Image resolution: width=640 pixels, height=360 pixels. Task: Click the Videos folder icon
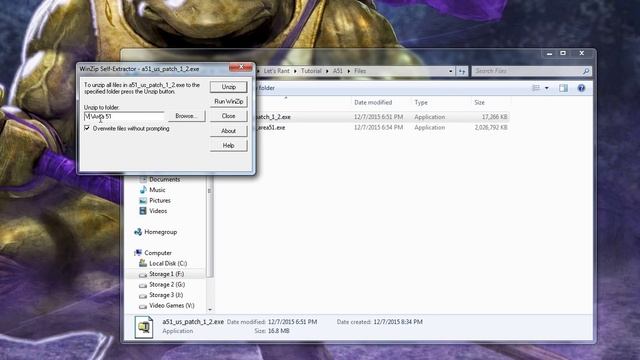coord(143,211)
